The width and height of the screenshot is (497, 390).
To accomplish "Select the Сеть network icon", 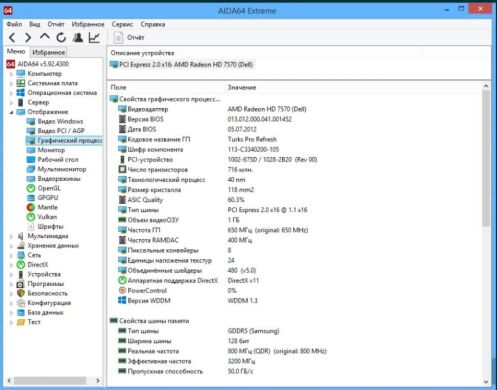I will [x=21, y=255].
